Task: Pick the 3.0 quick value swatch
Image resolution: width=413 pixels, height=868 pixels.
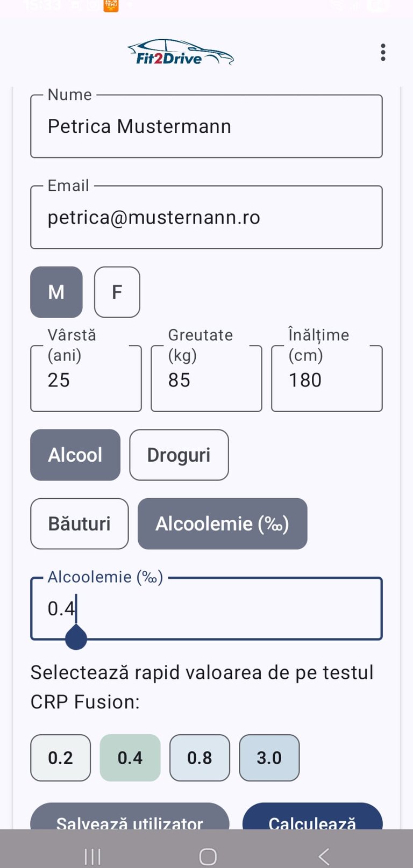Action: (269, 757)
